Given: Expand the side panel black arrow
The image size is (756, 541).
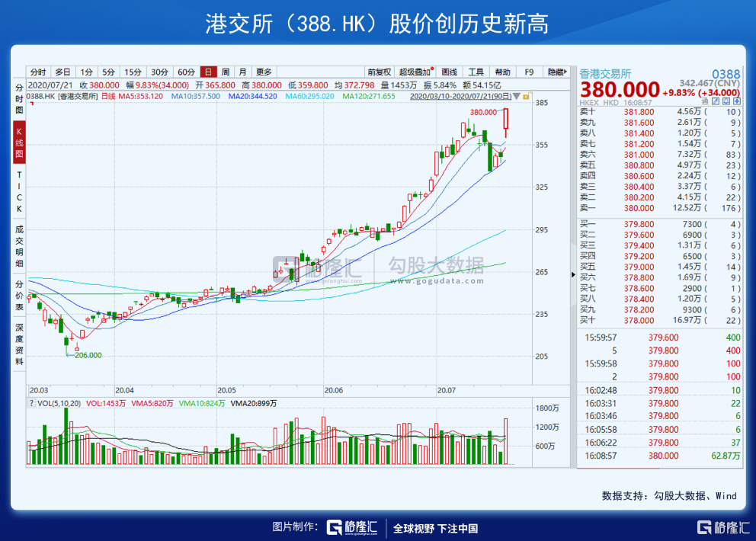Looking at the screenshot, I should click(573, 274).
